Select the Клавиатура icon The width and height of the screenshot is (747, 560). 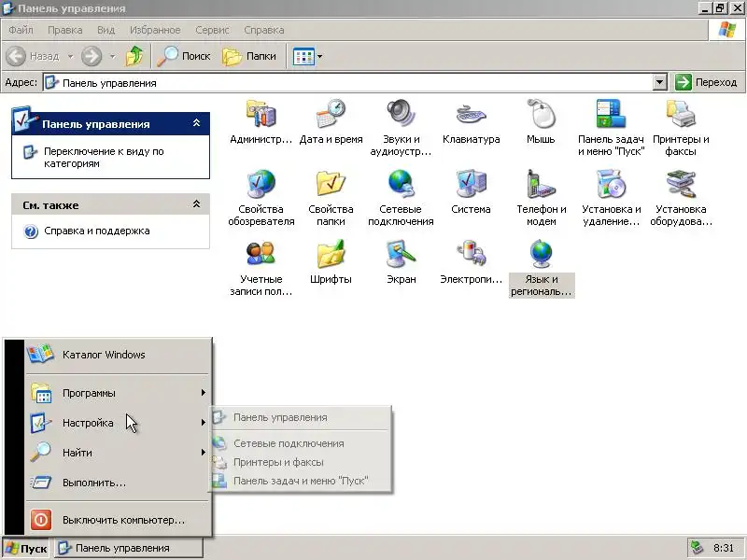(471, 121)
